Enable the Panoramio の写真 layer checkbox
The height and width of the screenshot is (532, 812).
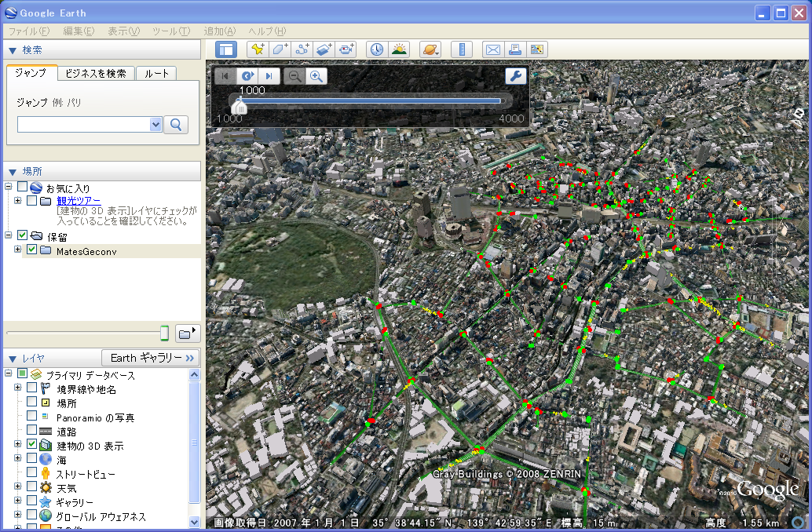pos(31,416)
